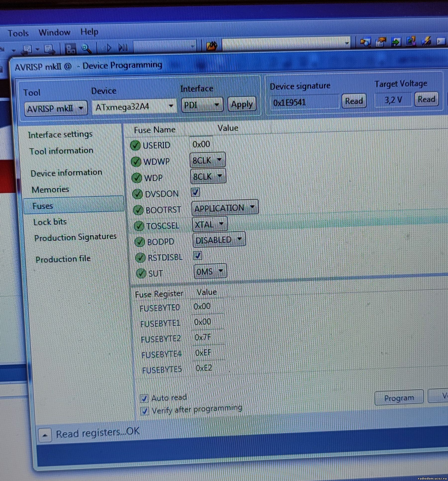The image size is (448, 481).
Task: Open the wide search combo box dropdown
Action: pos(347,44)
